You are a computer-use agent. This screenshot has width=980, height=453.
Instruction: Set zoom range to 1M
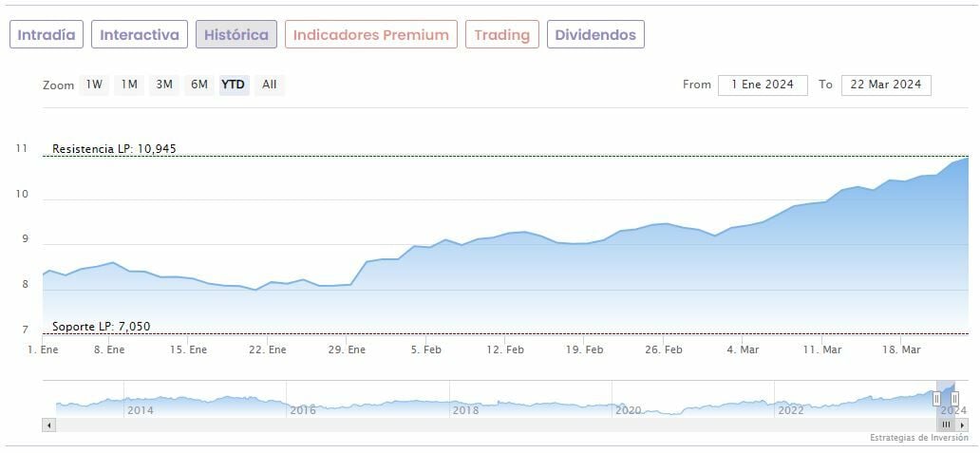[129, 85]
